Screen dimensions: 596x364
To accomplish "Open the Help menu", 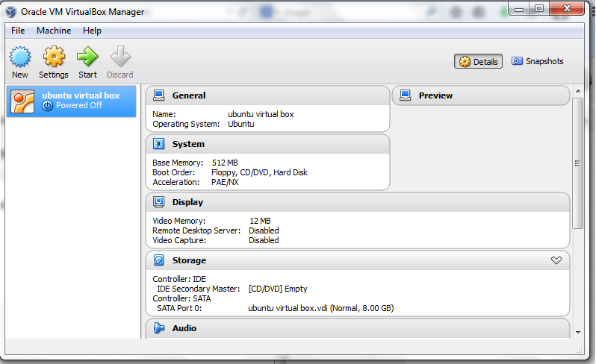I will tap(92, 31).
